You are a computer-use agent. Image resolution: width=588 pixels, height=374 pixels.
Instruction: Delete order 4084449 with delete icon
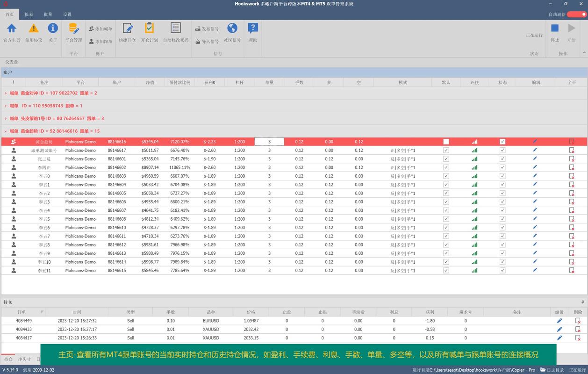click(578, 321)
